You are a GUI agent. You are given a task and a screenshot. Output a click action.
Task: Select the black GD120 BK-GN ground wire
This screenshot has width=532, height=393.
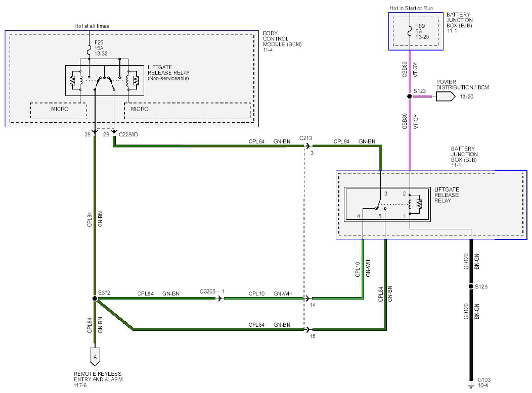coord(471,310)
